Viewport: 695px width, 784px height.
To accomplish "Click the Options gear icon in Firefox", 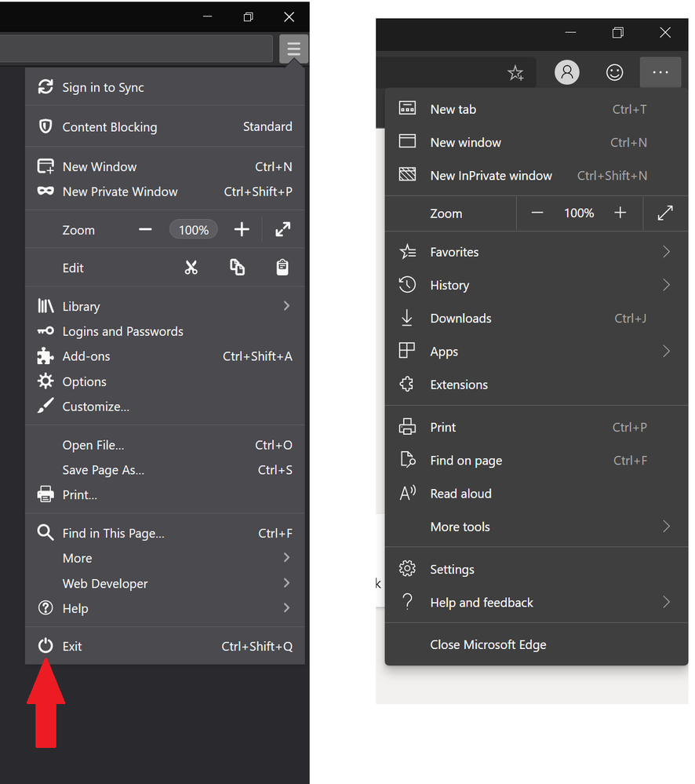I will [45, 381].
